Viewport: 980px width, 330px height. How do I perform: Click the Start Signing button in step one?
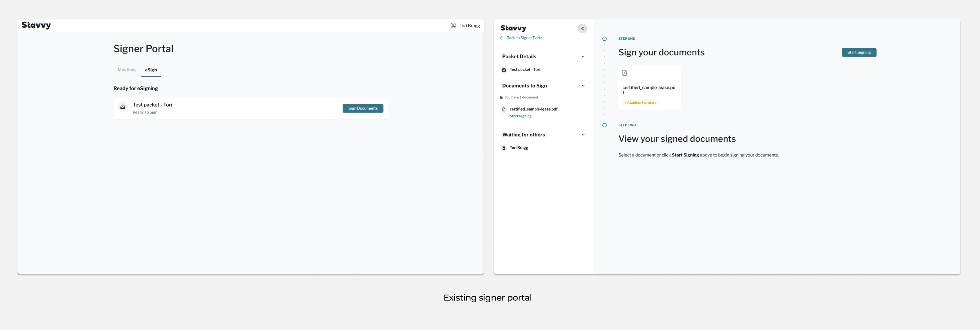pyautogui.click(x=859, y=53)
